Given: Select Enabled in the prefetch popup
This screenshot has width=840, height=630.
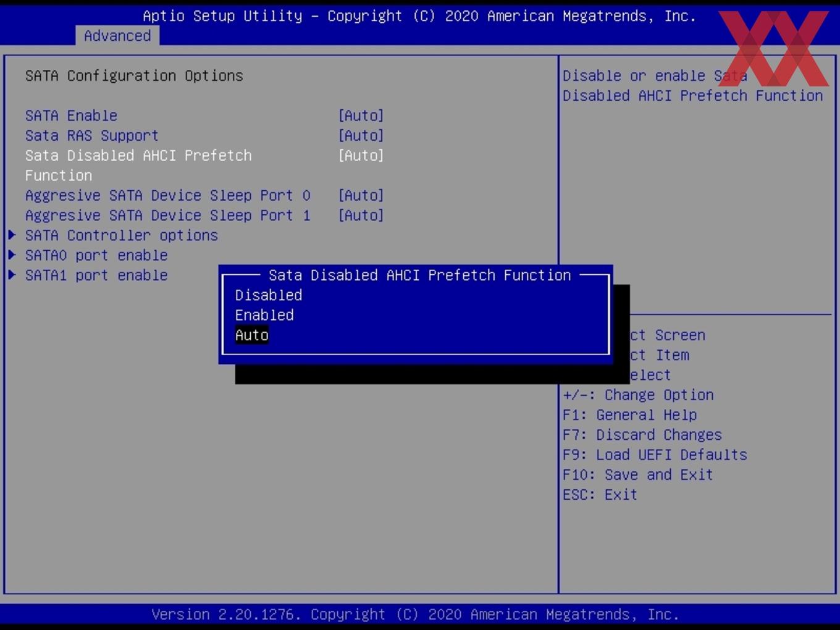Looking at the screenshot, I should 264,315.
